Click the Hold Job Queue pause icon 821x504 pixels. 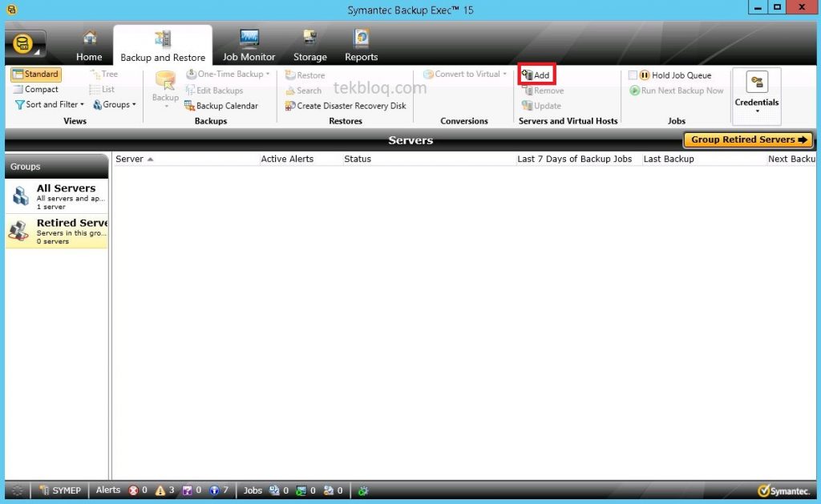click(x=645, y=75)
